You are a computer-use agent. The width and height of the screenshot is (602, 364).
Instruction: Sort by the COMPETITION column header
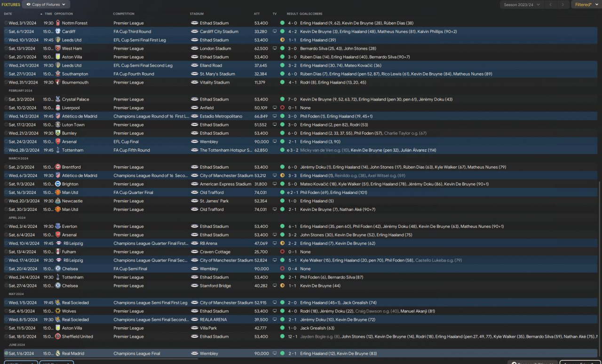point(124,14)
